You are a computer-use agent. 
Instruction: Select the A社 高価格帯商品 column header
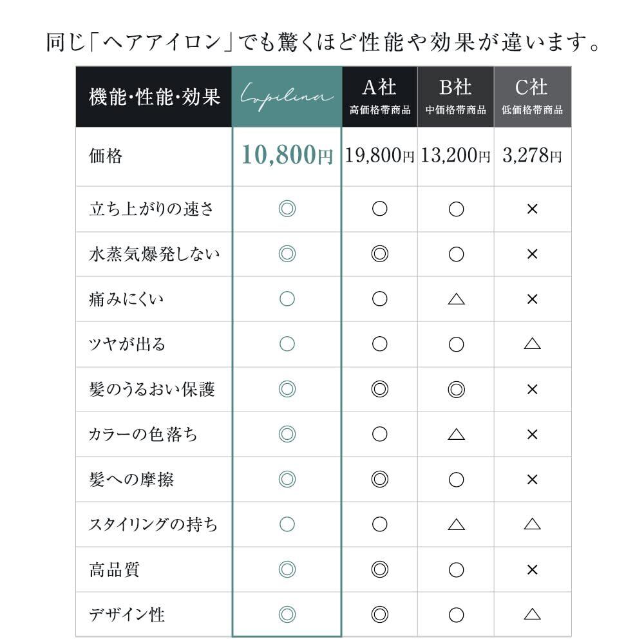pos(380,97)
